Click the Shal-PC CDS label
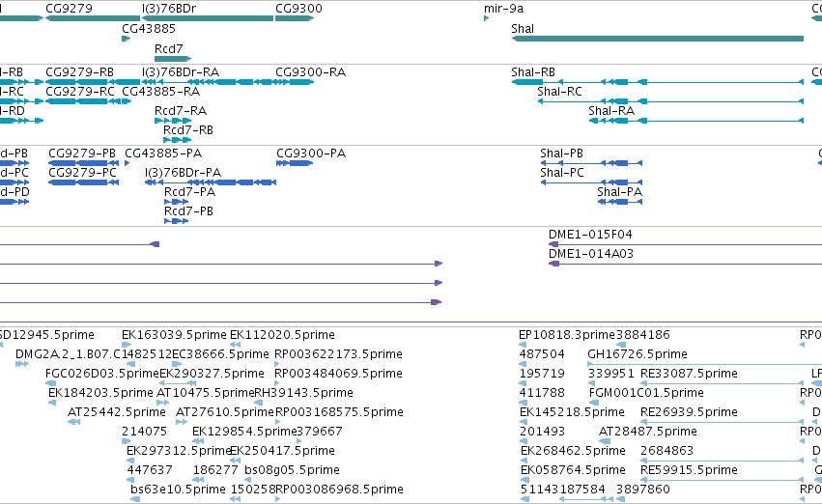Screen dimensions: 822x504 coord(562,173)
